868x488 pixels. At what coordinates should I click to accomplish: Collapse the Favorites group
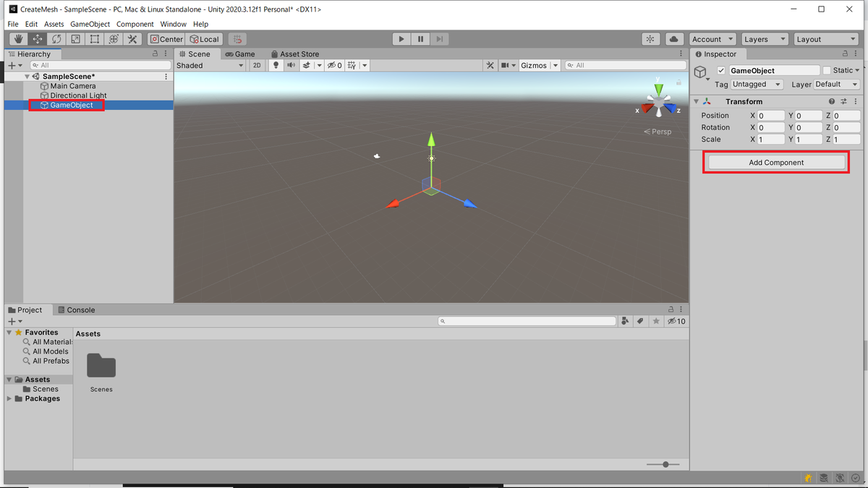pyautogui.click(x=9, y=333)
